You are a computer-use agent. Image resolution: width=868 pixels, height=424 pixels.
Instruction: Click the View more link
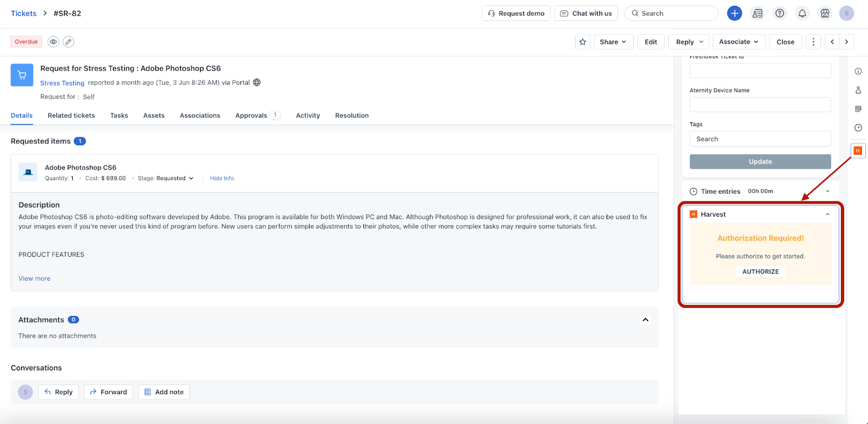click(x=34, y=279)
